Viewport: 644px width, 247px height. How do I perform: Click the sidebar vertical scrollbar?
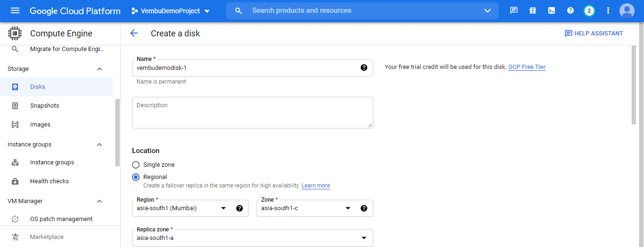click(117, 132)
